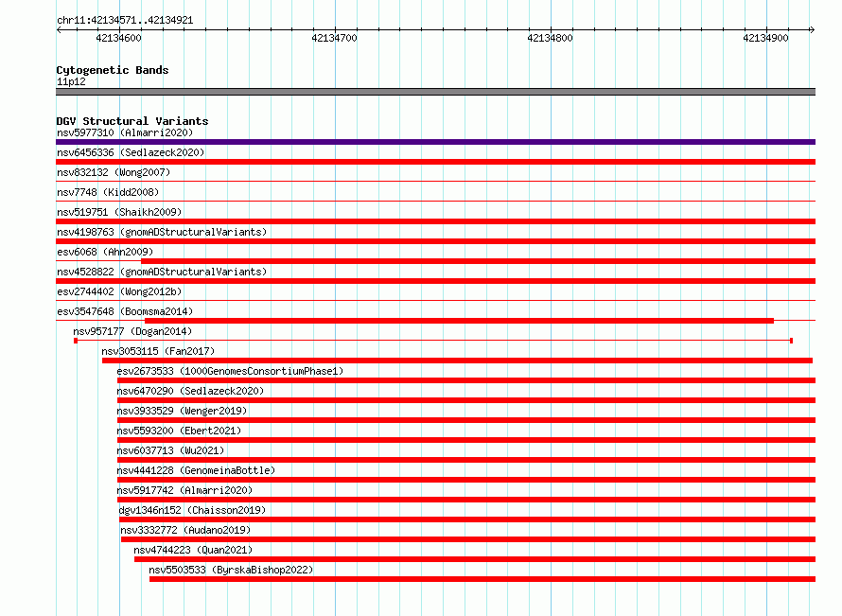Open the dgv1346n152 (Chaisson2019) label
The image size is (842, 616).
tap(192, 510)
